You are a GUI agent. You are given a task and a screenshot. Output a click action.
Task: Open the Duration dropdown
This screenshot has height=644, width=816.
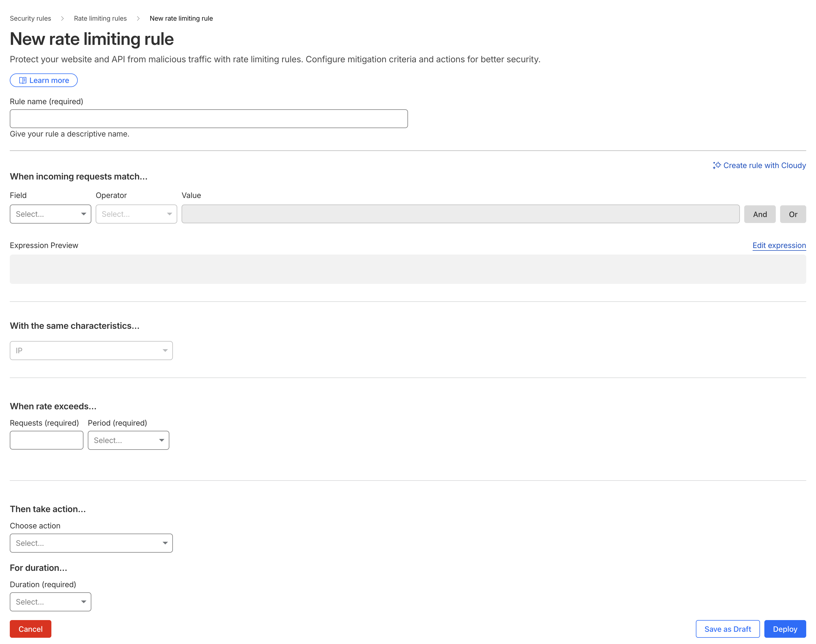pos(51,602)
